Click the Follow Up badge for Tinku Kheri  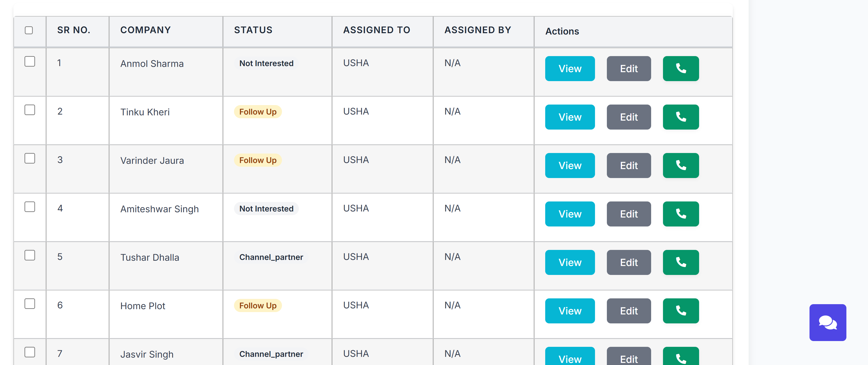coord(257,111)
